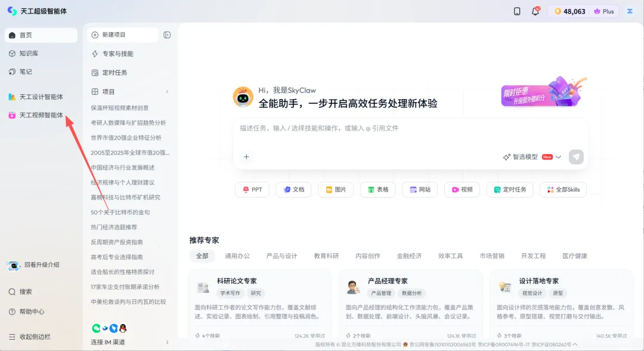Open project 热门经济选题推荐
The width and height of the screenshot is (644, 351).
click(114, 227)
